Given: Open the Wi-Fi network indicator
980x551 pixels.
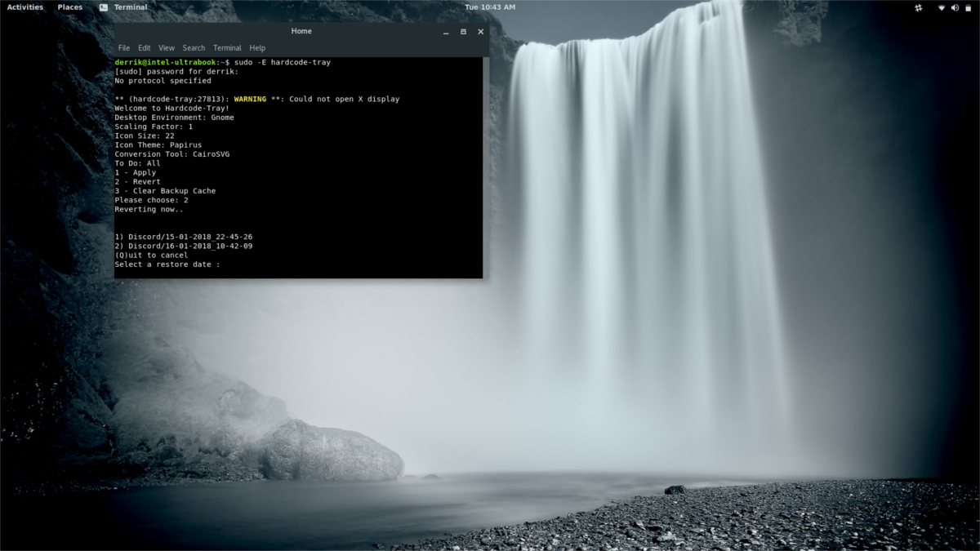Looking at the screenshot, I should pos(942,7).
